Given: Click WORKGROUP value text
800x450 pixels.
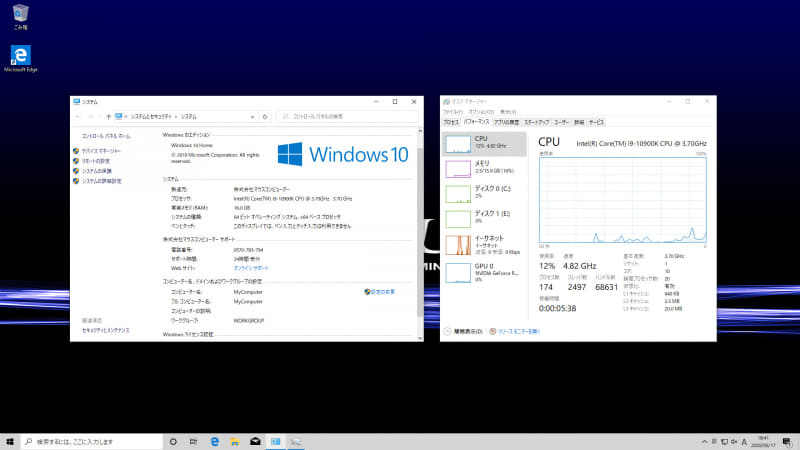Looking at the screenshot, I should tap(249, 321).
